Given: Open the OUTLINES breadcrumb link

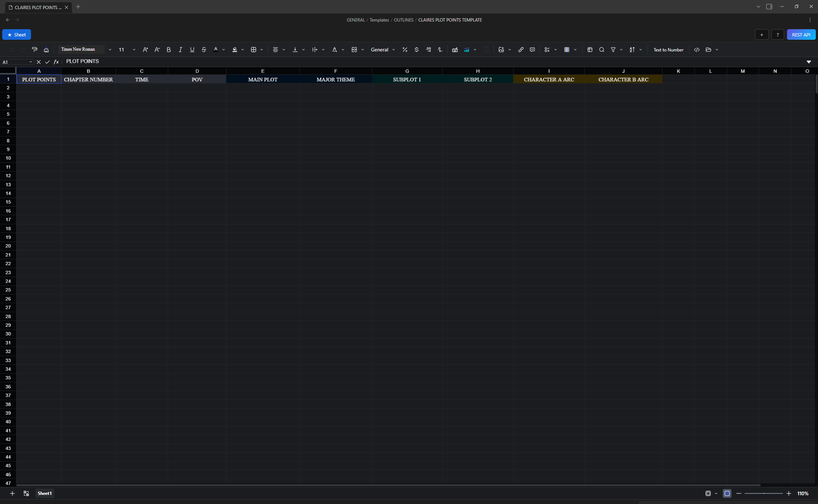Looking at the screenshot, I should click(404, 20).
